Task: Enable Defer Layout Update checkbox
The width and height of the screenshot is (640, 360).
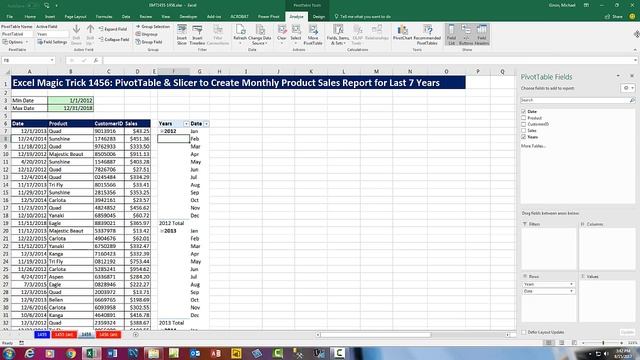Action: click(x=524, y=332)
